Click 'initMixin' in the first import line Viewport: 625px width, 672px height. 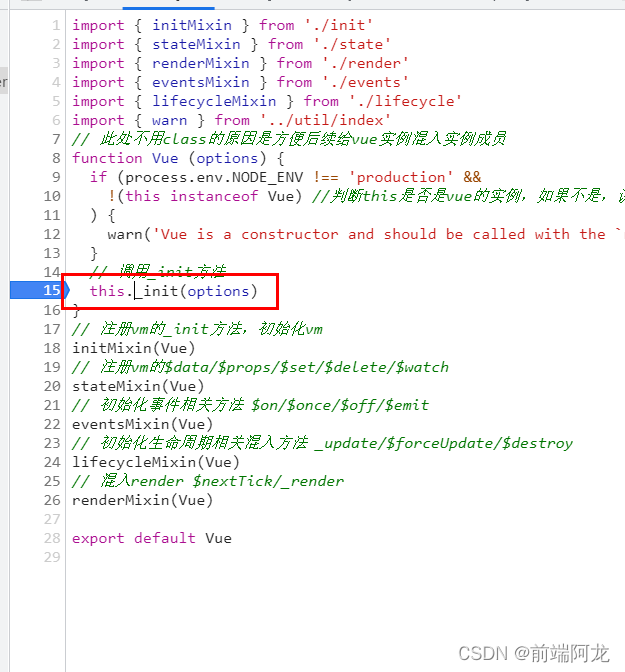coord(192,25)
